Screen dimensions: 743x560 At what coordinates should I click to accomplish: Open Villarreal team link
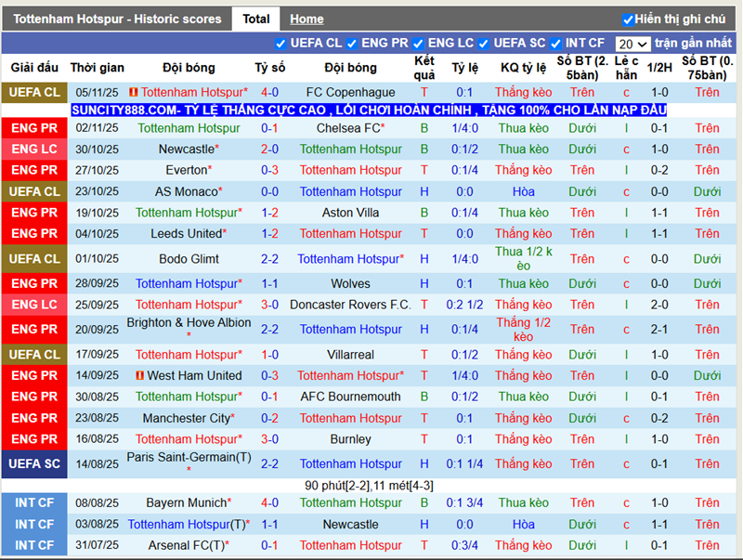[x=351, y=355]
